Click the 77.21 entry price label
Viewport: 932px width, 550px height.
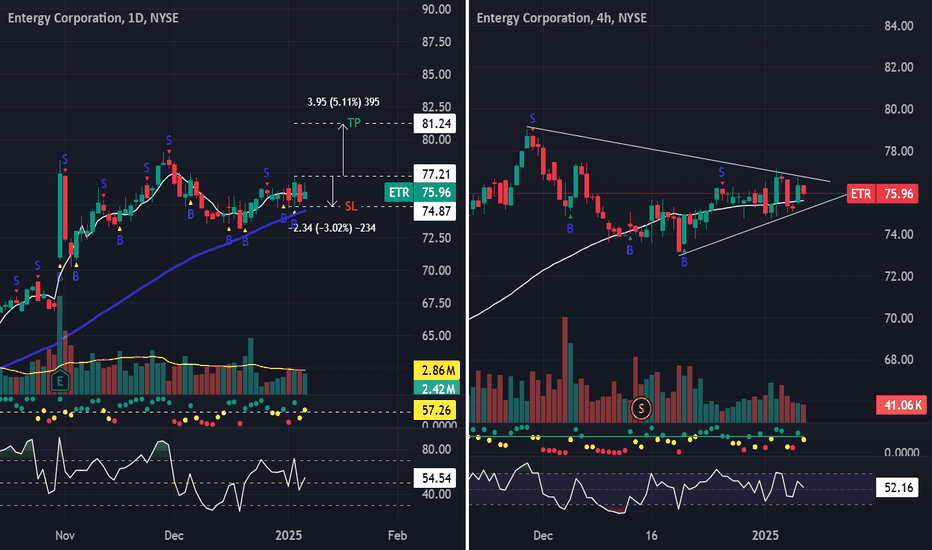436,174
